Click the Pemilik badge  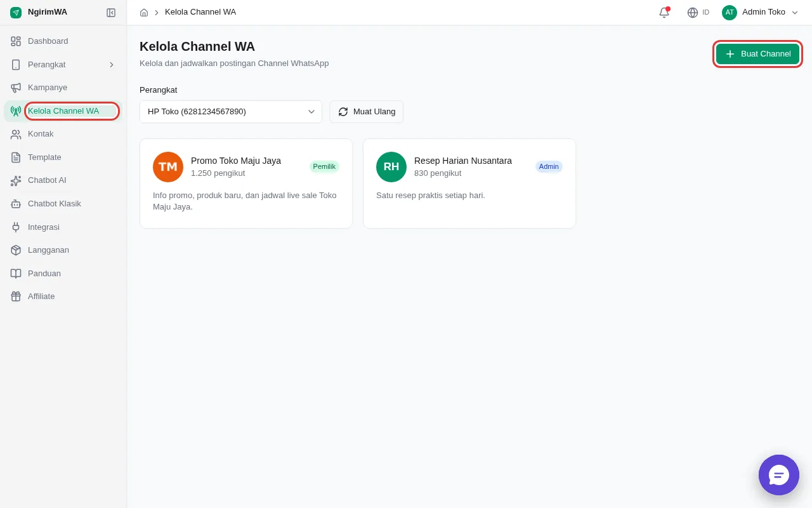point(324,166)
